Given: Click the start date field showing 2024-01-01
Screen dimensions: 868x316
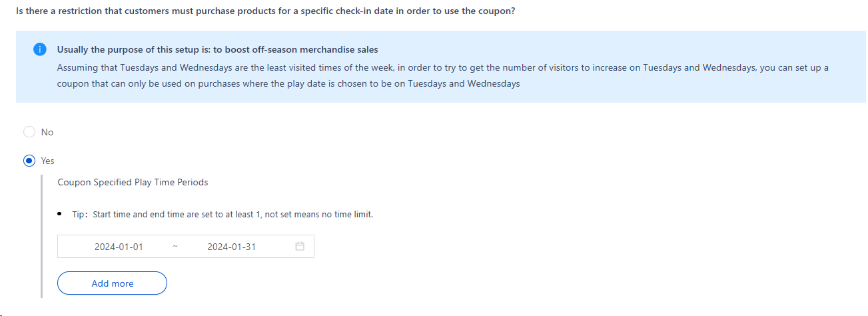Looking at the screenshot, I should 119,247.
